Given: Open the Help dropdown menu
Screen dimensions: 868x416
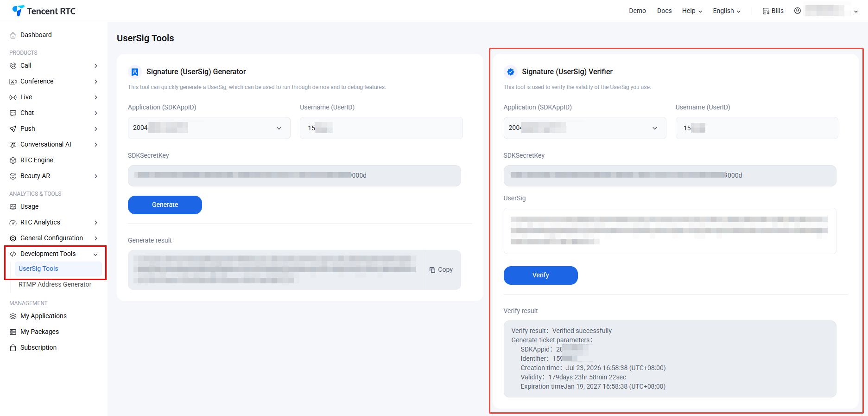Looking at the screenshot, I should tap(692, 11).
